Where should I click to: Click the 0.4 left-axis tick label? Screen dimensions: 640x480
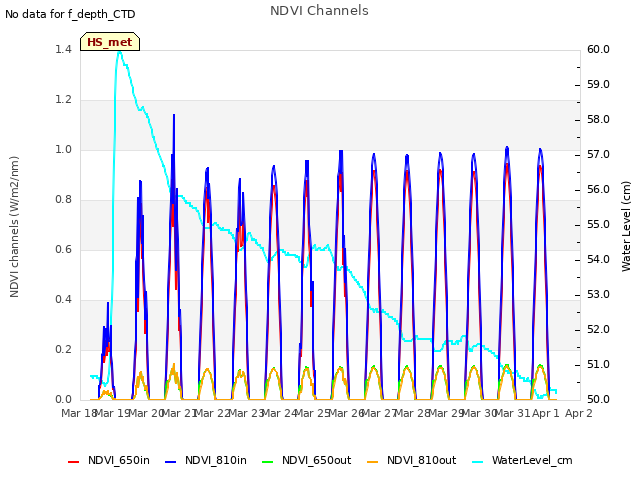point(63,300)
